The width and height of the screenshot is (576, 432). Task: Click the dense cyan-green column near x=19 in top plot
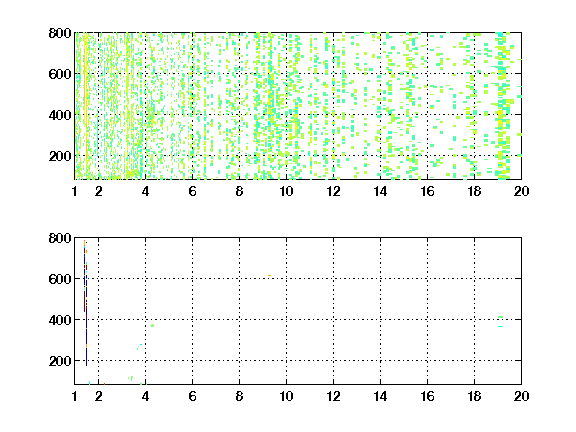[x=501, y=106]
